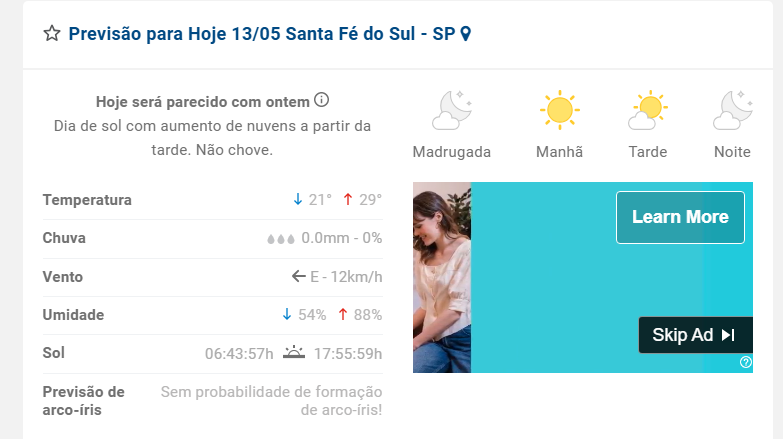Click the blue minimum humidity arrow
783x439 pixels.
287,314
